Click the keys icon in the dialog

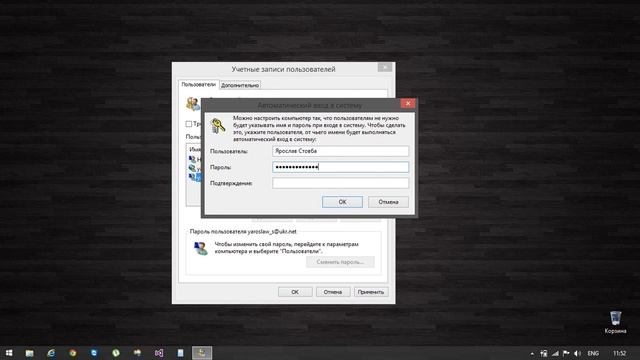(x=218, y=126)
